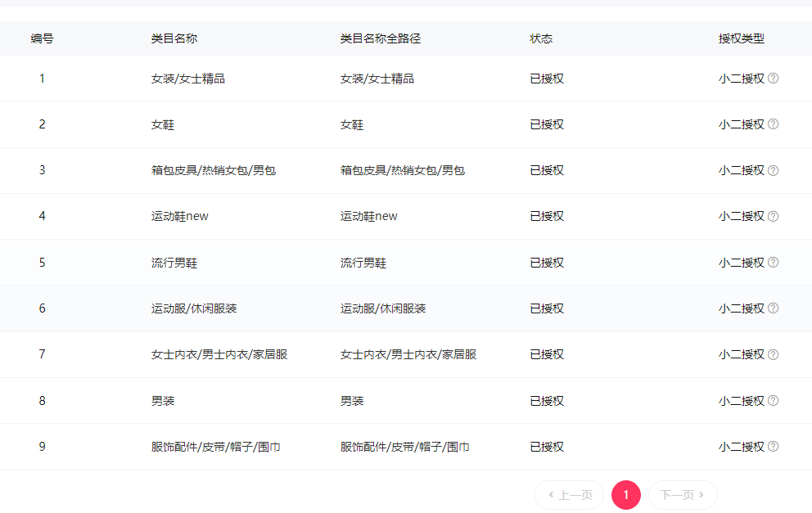812x513 pixels.
Task: Go to the previous page with 上一页
Action: click(x=570, y=495)
